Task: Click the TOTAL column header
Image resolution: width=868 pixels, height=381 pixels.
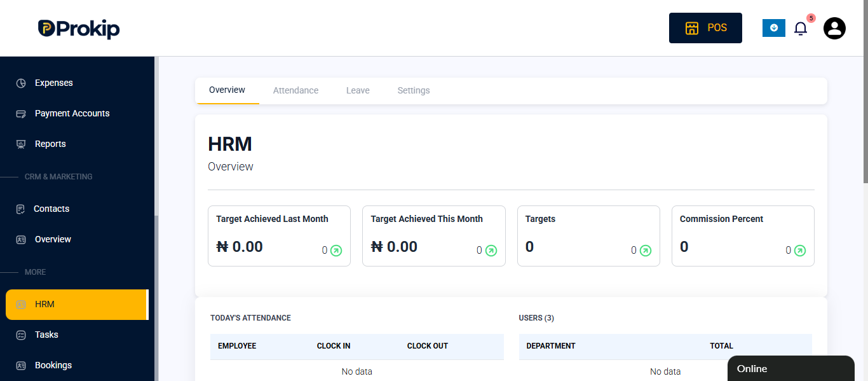Action: (x=721, y=346)
